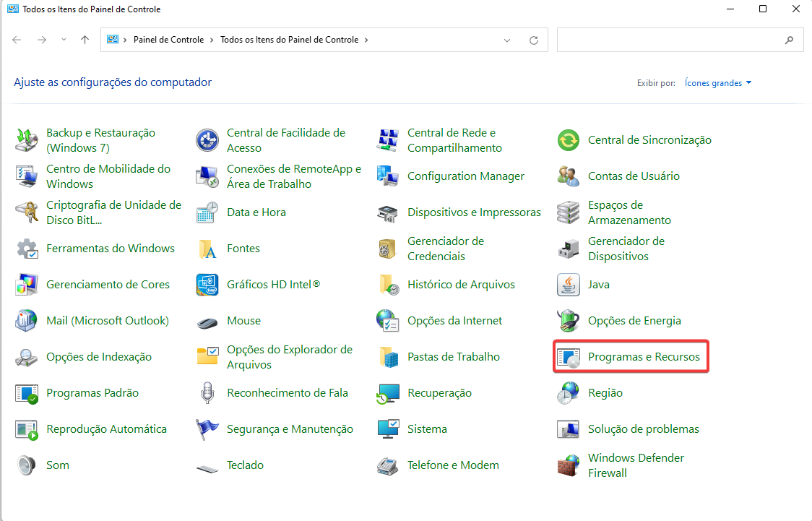This screenshot has width=812, height=521.
Task: Open the Solução de problemas link
Action: pos(644,429)
